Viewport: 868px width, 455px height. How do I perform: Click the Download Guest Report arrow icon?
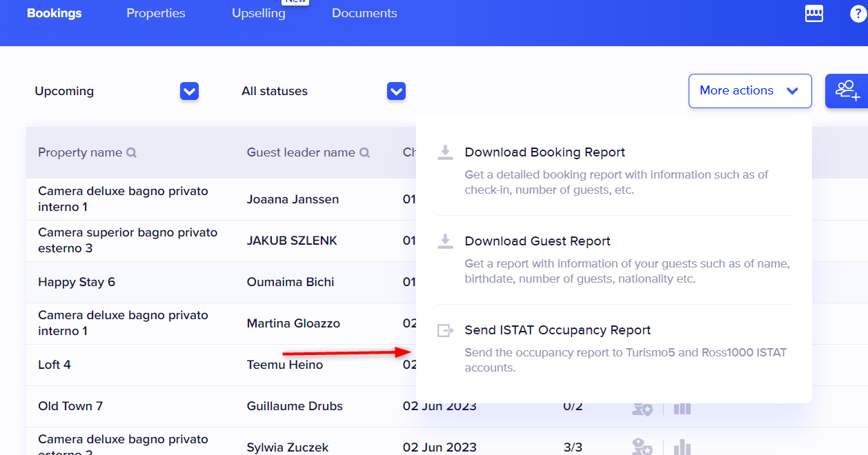[446, 241]
